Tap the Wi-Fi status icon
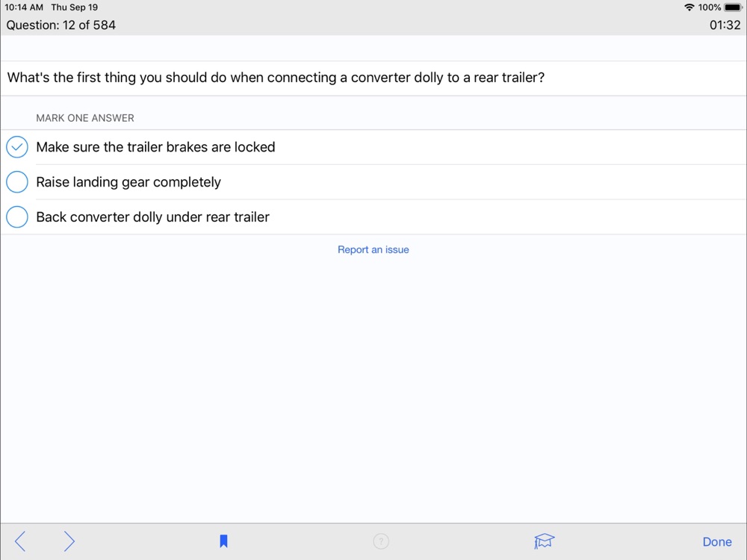Viewport: 747px width, 560px height. 689,7
